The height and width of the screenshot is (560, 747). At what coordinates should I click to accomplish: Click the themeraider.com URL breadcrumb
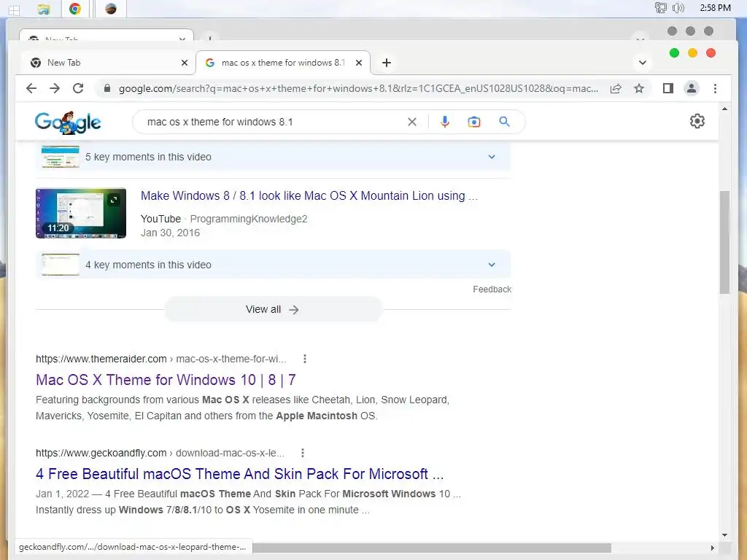[161, 359]
